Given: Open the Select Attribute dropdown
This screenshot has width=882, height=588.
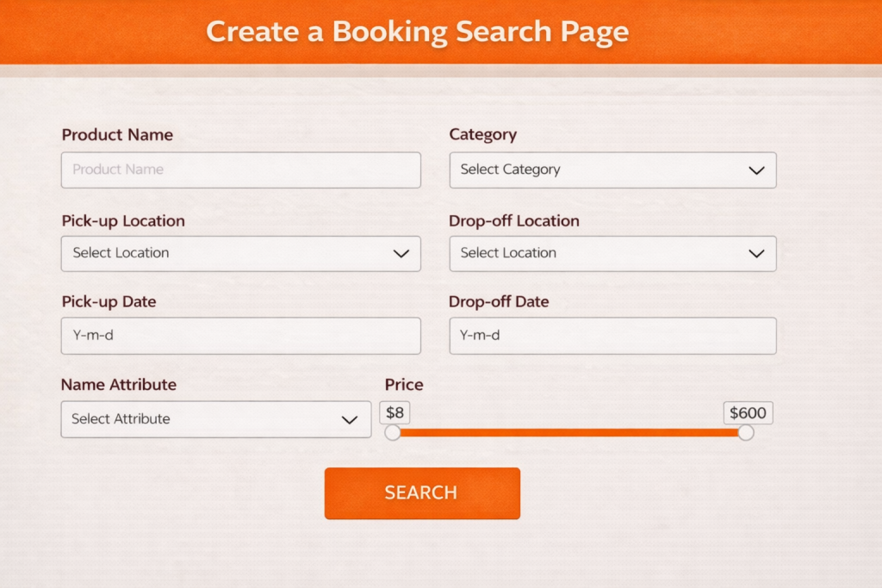Looking at the screenshot, I should click(216, 419).
